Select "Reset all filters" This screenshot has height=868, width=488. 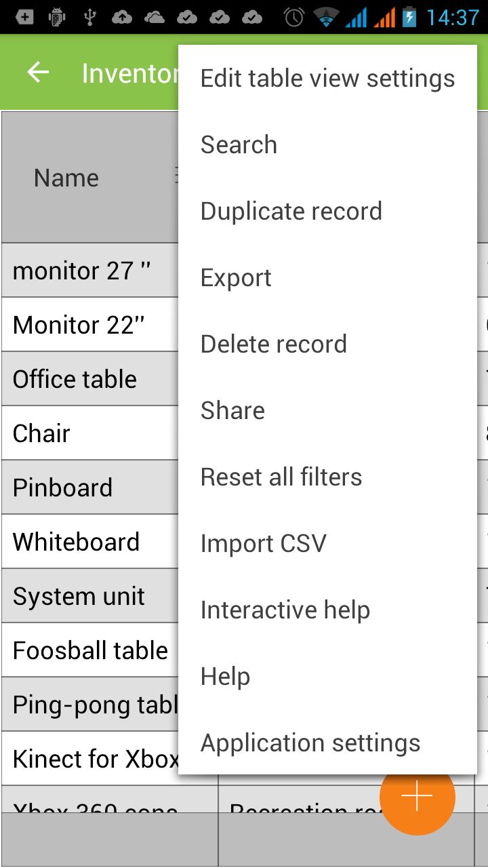(x=281, y=476)
